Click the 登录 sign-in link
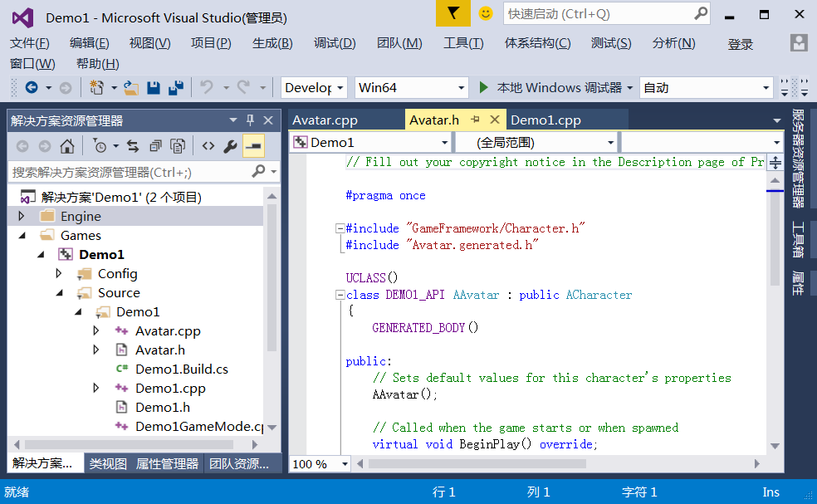The image size is (817, 504). coord(741,44)
